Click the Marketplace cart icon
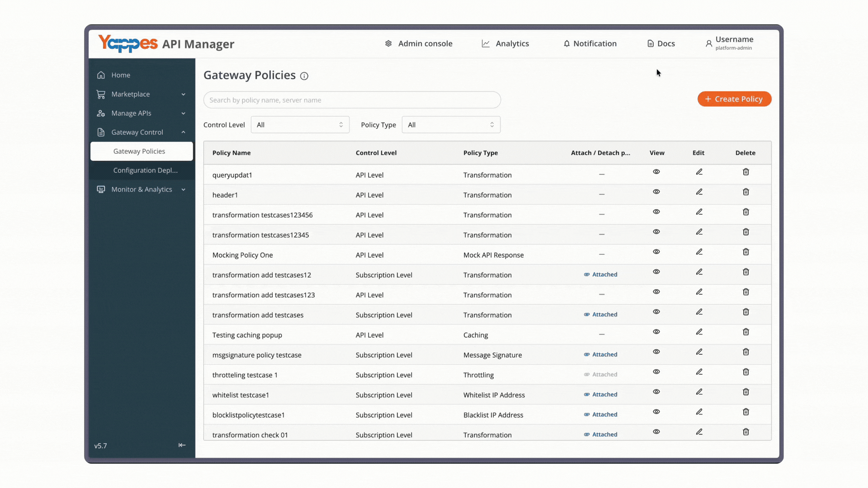This screenshot has height=488, width=868. click(101, 94)
